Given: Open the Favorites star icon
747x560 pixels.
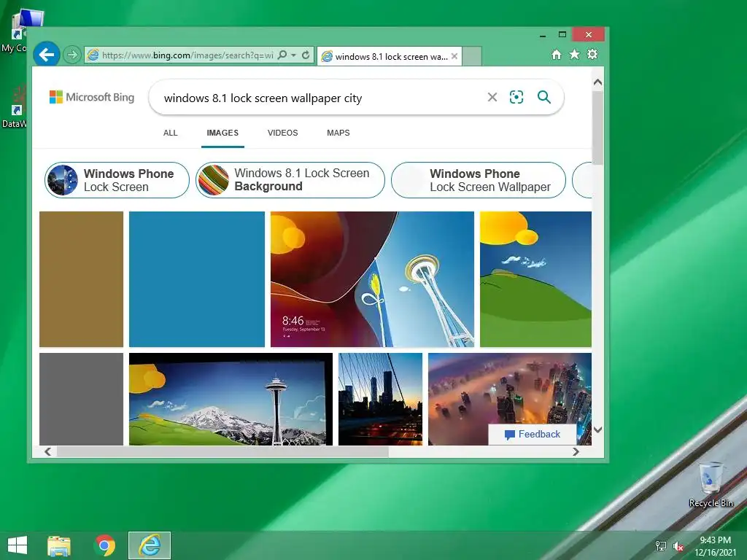Looking at the screenshot, I should tap(575, 54).
